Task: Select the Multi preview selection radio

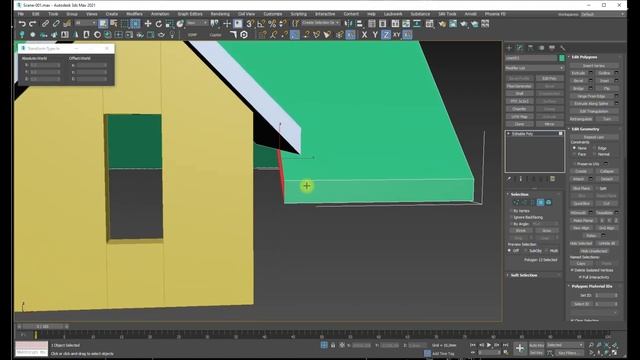Action: [x=547, y=250]
